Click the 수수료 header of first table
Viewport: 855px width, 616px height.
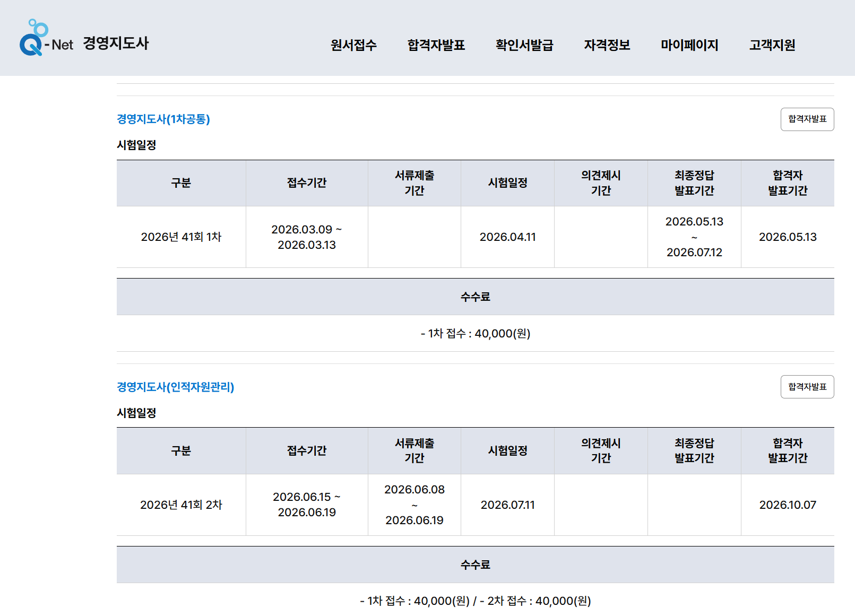tap(475, 297)
